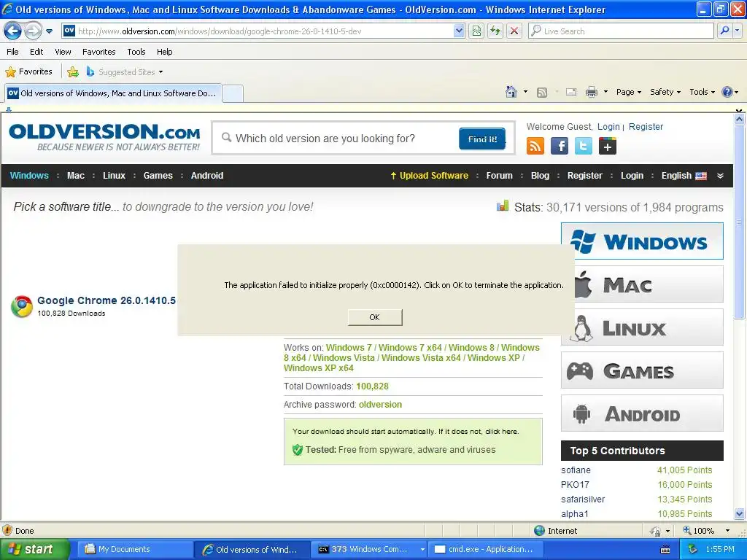The image size is (747, 560).
Task: Expand the Tools command bar menu
Action: pyautogui.click(x=703, y=92)
